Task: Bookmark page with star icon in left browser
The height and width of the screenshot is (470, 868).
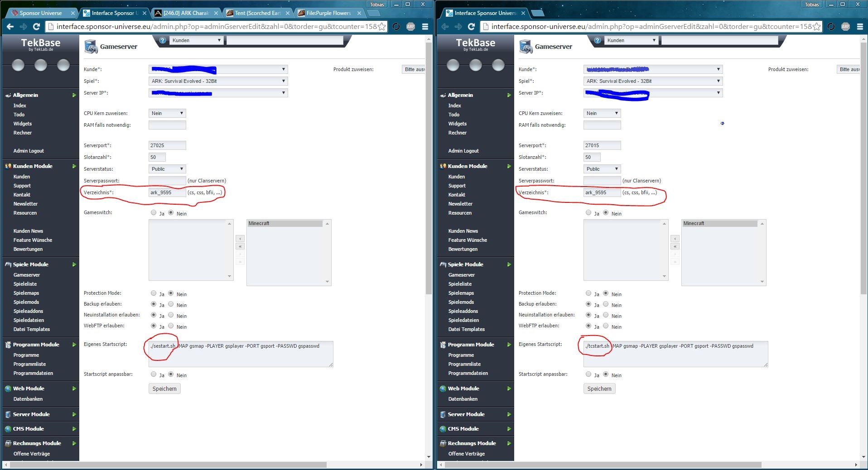Action: pos(382,27)
